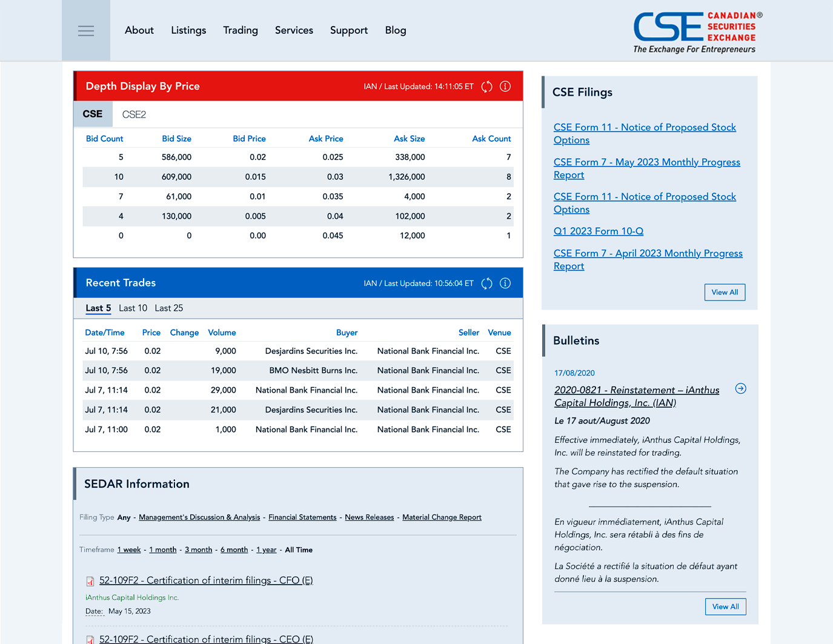This screenshot has width=833, height=644.
Task: Open the Listings menu
Action: tap(188, 30)
